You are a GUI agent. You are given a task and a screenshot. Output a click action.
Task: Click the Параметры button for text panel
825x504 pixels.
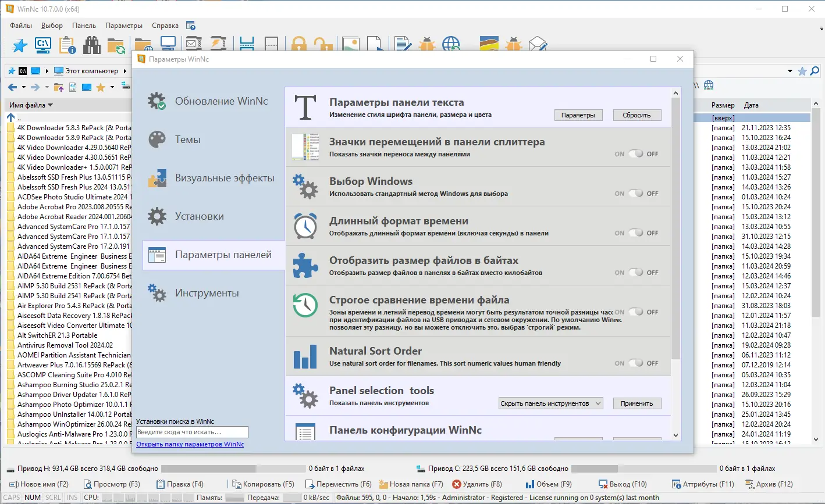coord(578,115)
